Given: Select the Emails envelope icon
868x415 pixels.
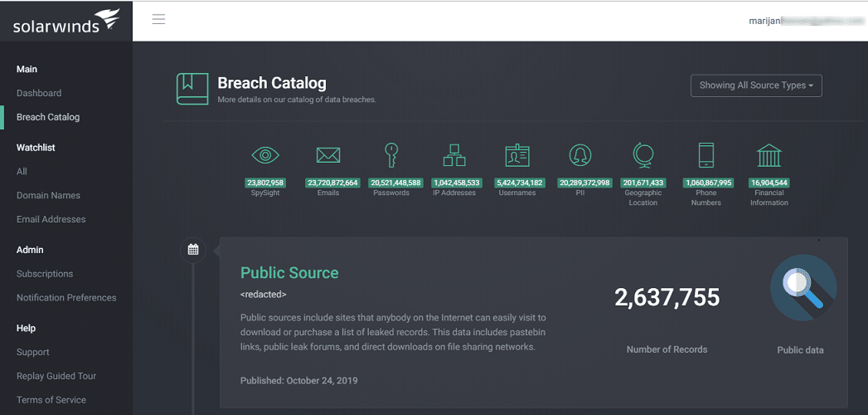Looking at the screenshot, I should pos(328,155).
